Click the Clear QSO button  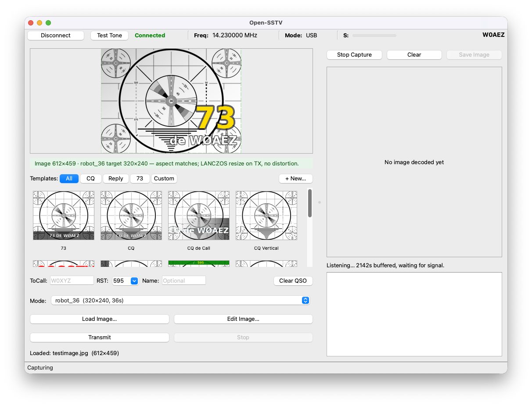293,281
